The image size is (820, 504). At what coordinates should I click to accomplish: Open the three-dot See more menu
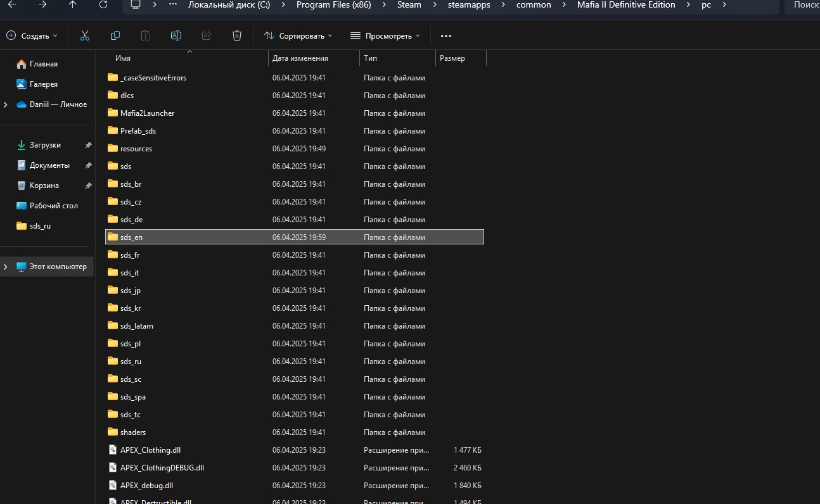tap(446, 35)
